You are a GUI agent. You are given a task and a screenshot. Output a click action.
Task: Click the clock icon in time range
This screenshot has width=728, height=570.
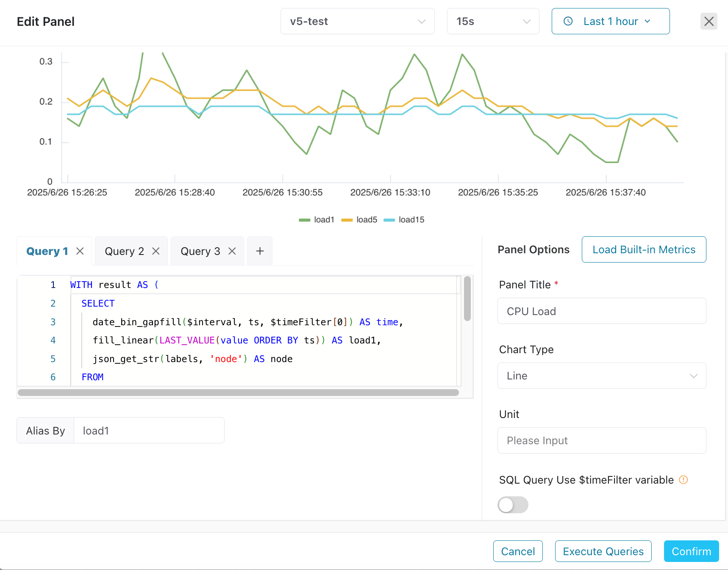pos(568,21)
